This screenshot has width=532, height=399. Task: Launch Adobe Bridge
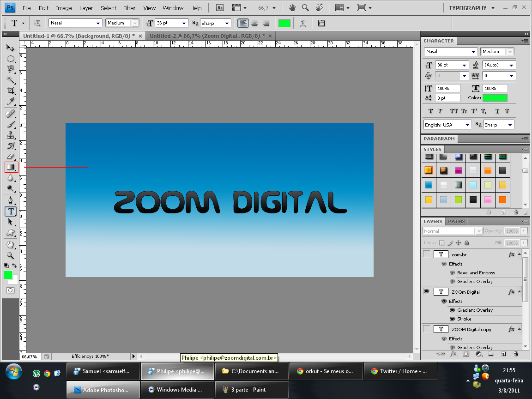coord(220,8)
